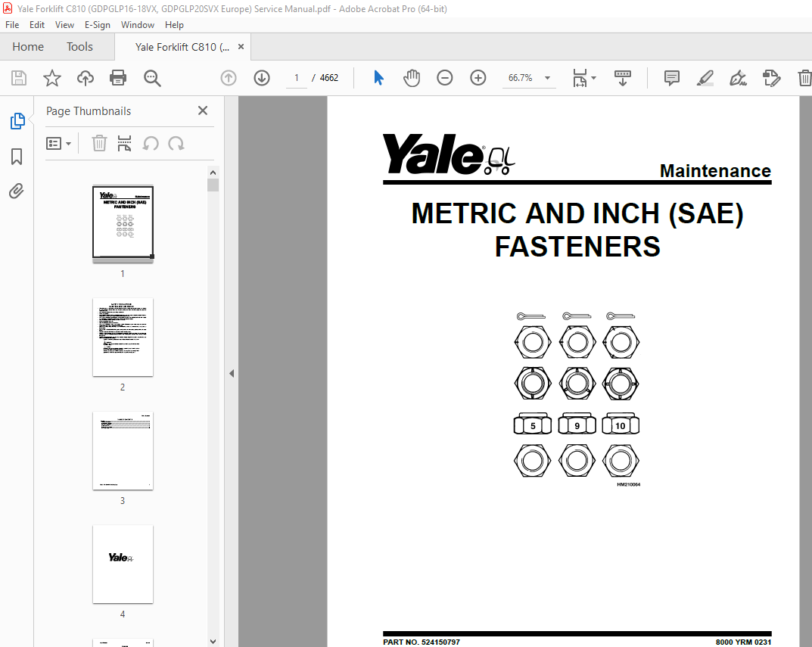This screenshot has height=647, width=812.
Task: Click the delete trash icon in toolbar
Action: 804,78
